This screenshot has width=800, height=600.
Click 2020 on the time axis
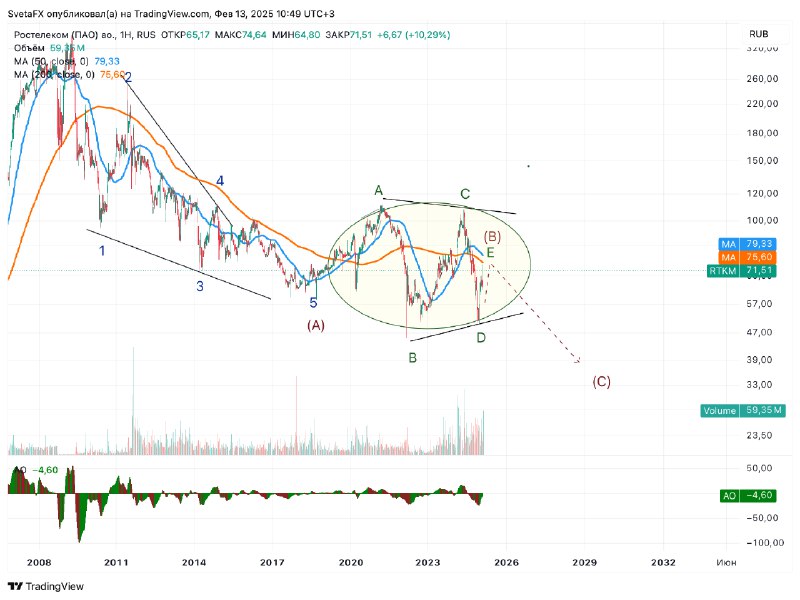[351, 563]
